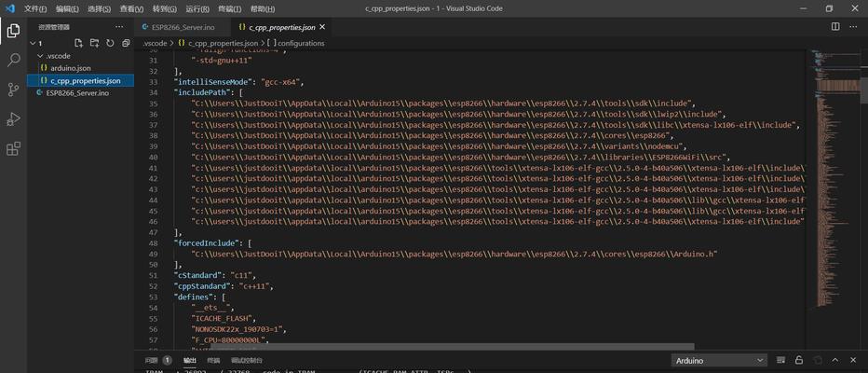Maximize the bottom panel with chevron

pos(836,360)
